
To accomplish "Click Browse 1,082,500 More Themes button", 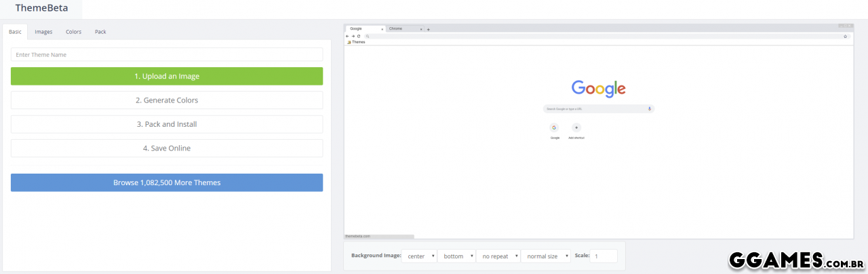I will point(167,182).
